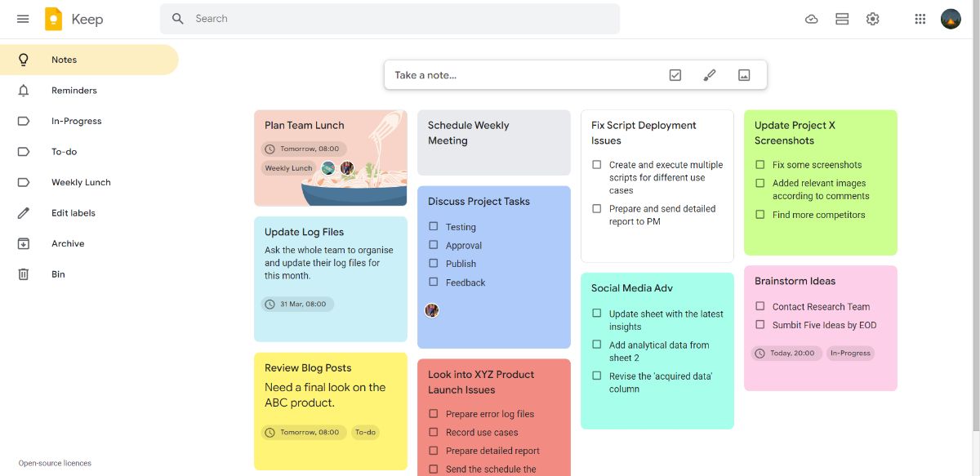Open Keep settings via the gear icon
Viewport: 980px width, 476px height.
click(872, 18)
